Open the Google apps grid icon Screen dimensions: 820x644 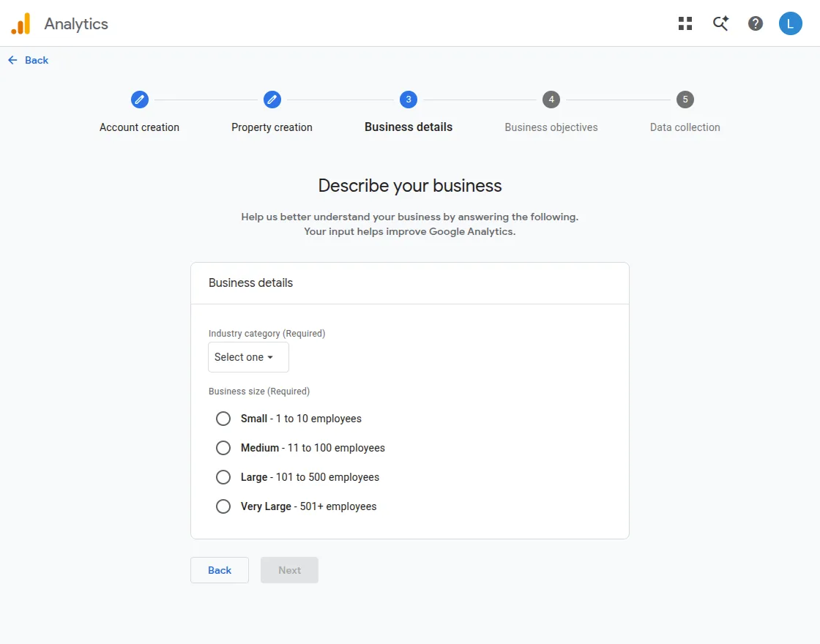tap(685, 23)
